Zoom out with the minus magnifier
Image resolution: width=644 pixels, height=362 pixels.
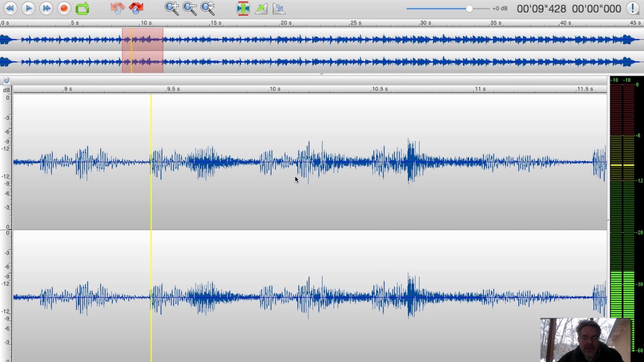(190, 8)
